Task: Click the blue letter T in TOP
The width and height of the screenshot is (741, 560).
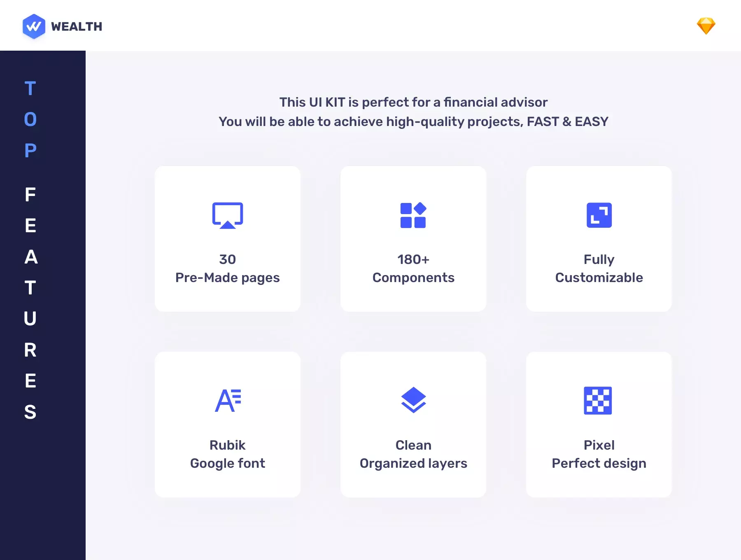Action: coord(30,89)
